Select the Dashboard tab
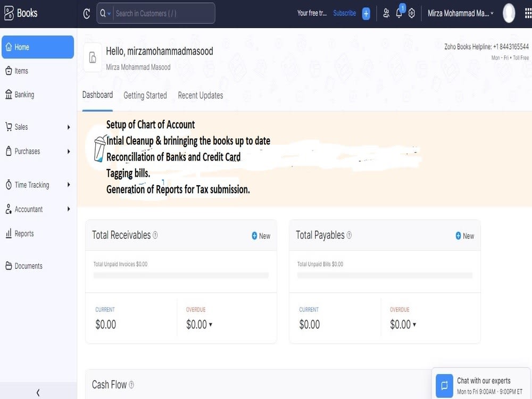Viewport: 532px width, 399px height. tap(97, 95)
